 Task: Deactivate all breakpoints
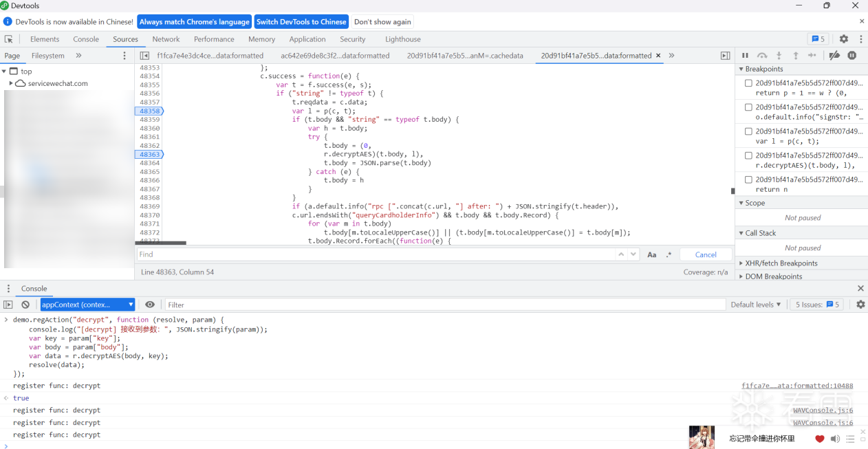point(834,56)
